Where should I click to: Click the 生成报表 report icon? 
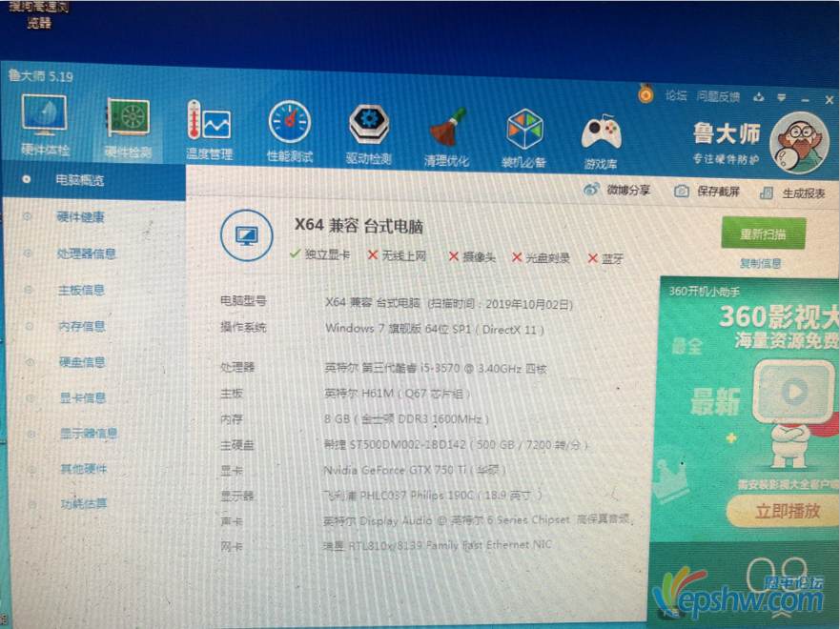[767, 193]
